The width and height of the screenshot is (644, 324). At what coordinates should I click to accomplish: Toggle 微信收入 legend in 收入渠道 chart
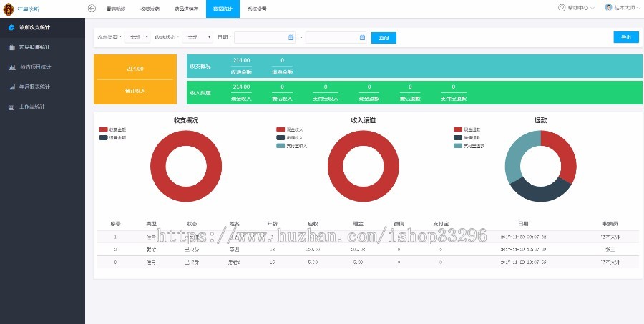pos(290,137)
